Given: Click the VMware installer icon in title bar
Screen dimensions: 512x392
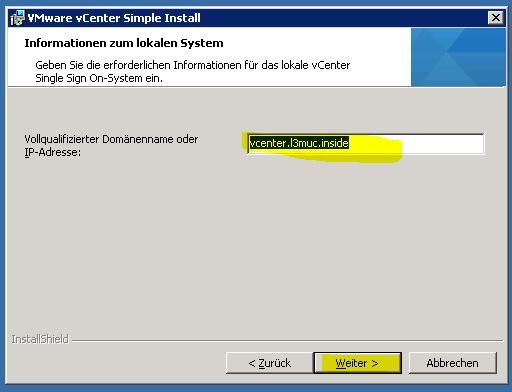Looking at the screenshot, I should coord(17,18).
